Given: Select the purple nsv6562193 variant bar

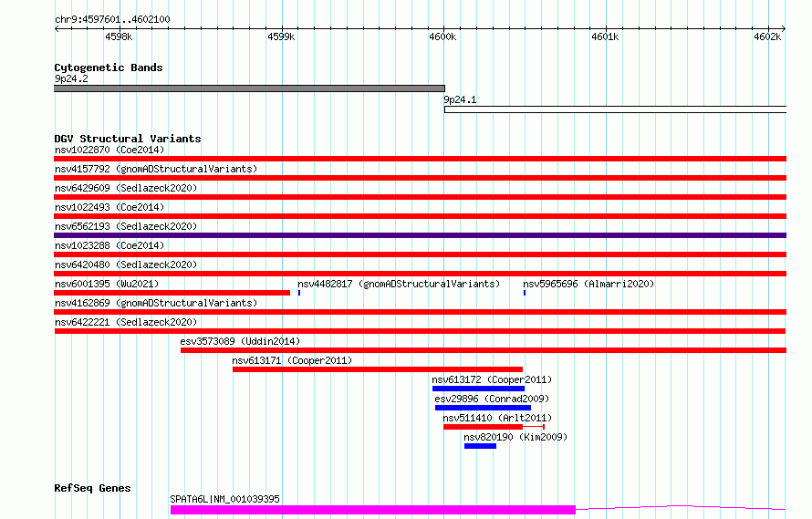Looking at the screenshot, I should coord(420,235).
